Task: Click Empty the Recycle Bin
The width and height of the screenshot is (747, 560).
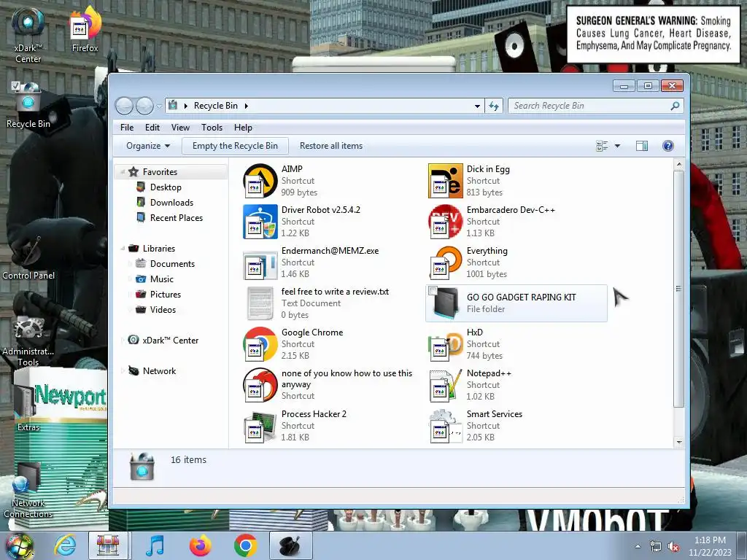Action: 235,146
